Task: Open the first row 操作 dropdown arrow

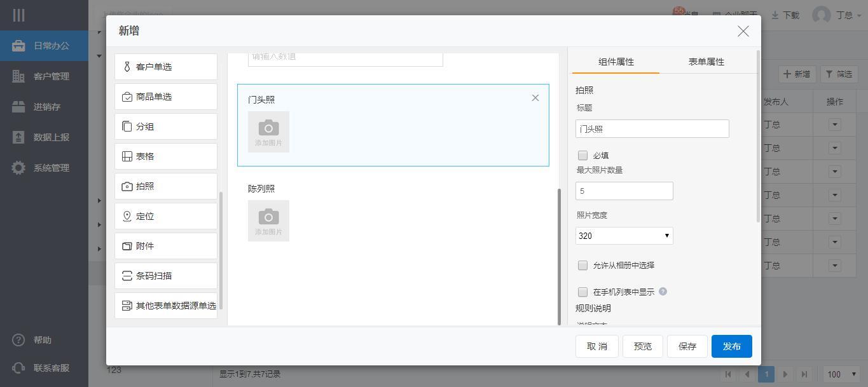Action: pos(834,125)
